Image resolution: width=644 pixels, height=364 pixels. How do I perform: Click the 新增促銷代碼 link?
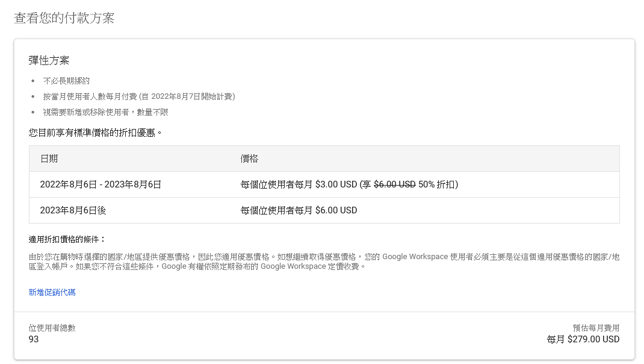[x=52, y=292]
